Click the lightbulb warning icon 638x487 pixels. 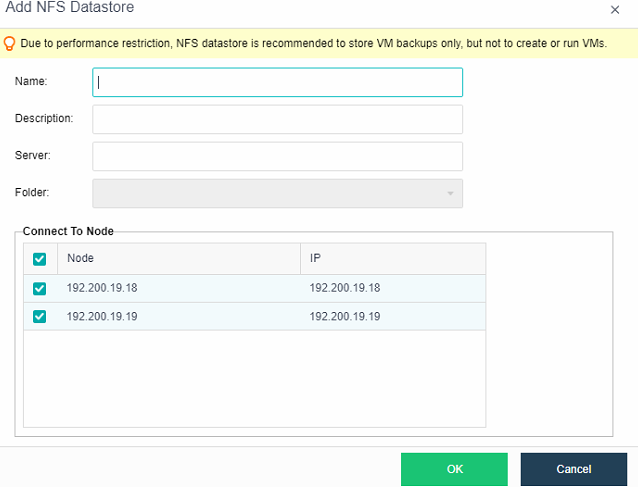[x=10, y=43]
